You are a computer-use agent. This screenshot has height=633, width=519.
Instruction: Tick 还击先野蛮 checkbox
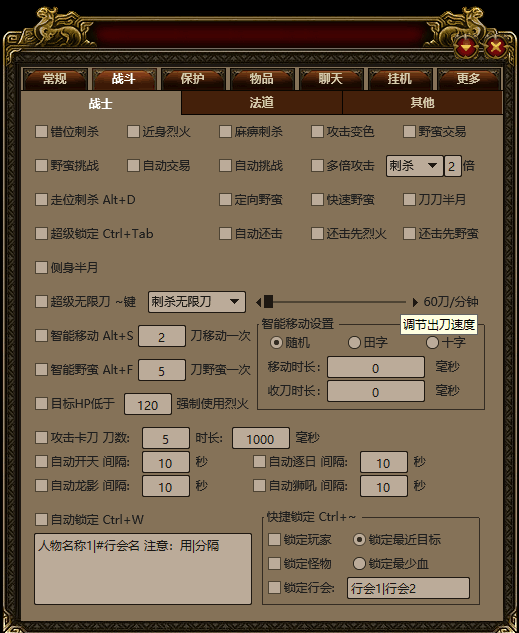coord(409,233)
